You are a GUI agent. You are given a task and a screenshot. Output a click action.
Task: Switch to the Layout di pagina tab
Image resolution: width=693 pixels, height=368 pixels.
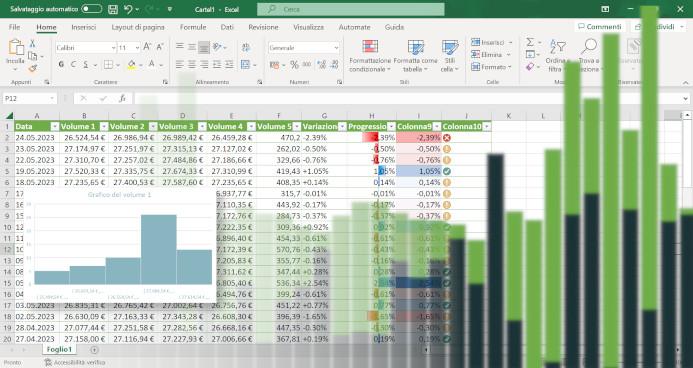pyautogui.click(x=138, y=27)
